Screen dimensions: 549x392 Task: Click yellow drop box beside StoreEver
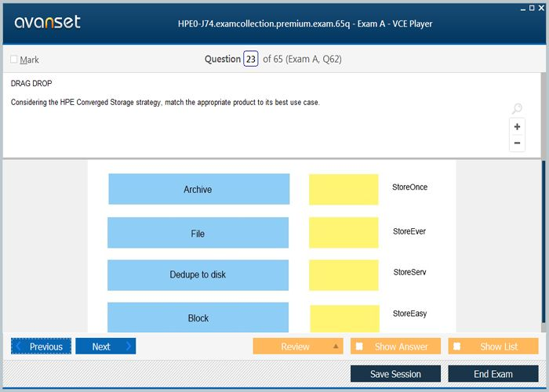[x=344, y=233]
